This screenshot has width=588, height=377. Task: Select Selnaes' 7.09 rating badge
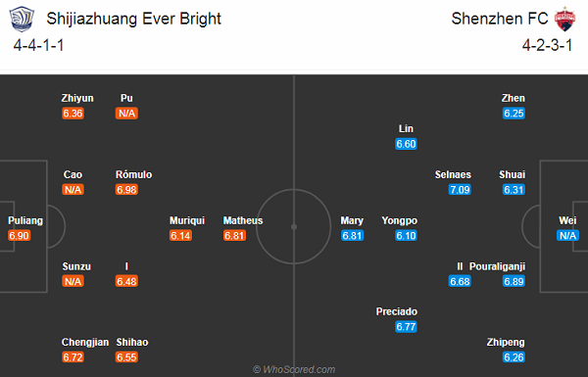460,190
